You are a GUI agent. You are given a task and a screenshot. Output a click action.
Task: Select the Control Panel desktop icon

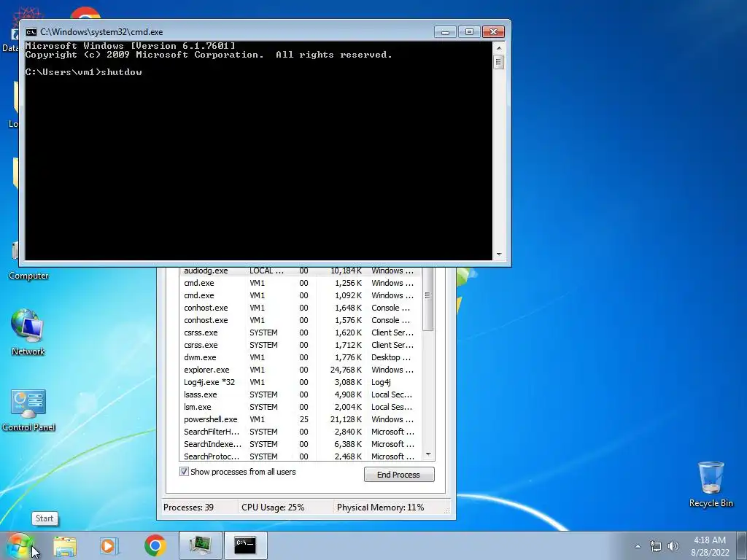(x=28, y=411)
